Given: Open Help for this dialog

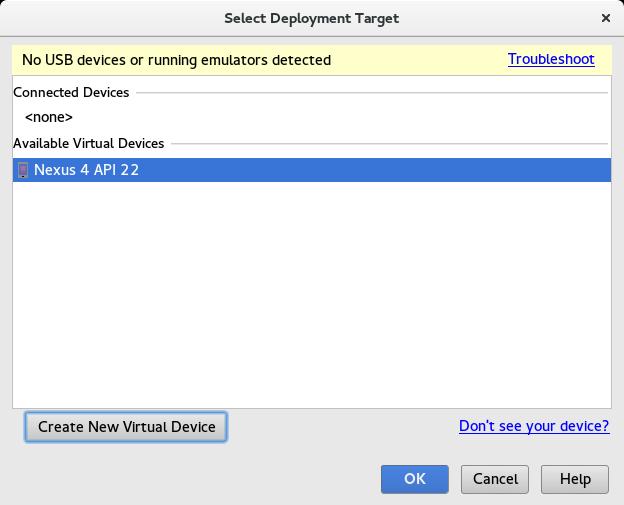Looking at the screenshot, I should (575, 479).
